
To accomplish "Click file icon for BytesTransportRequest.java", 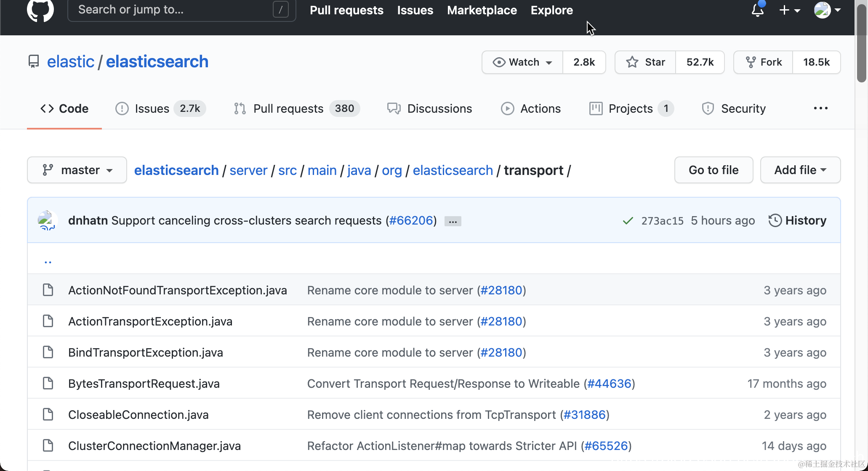I will click(x=48, y=383).
